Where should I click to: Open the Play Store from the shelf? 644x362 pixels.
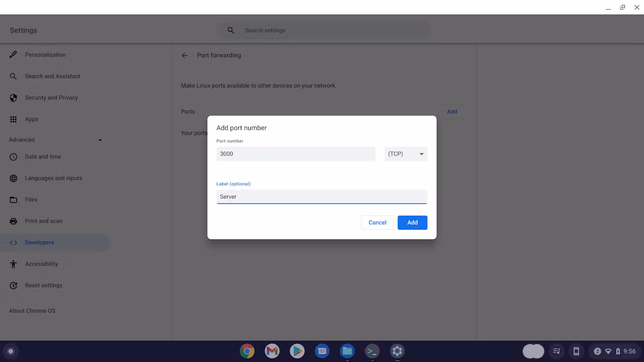click(297, 351)
